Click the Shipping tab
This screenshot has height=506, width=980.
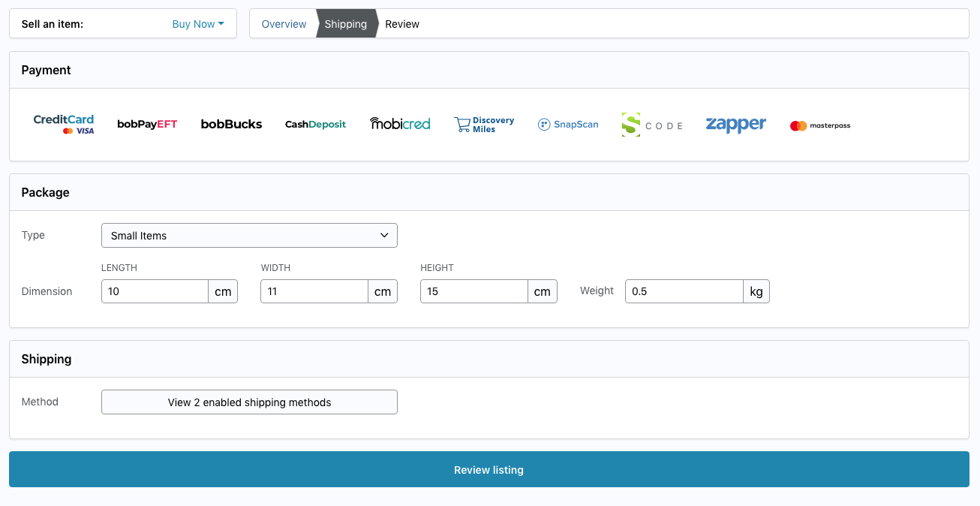pyautogui.click(x=345, y=23)
